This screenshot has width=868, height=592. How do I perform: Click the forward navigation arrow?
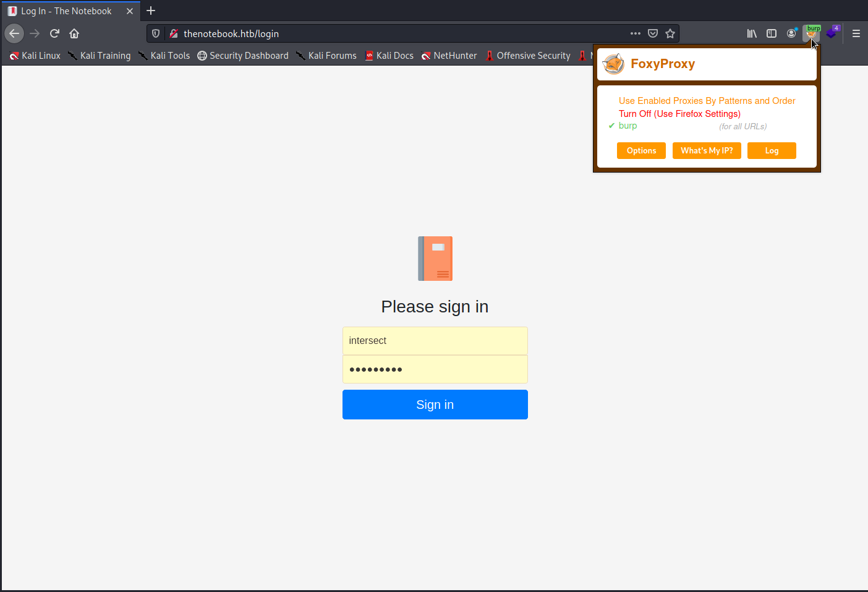[x=35, y=33]
